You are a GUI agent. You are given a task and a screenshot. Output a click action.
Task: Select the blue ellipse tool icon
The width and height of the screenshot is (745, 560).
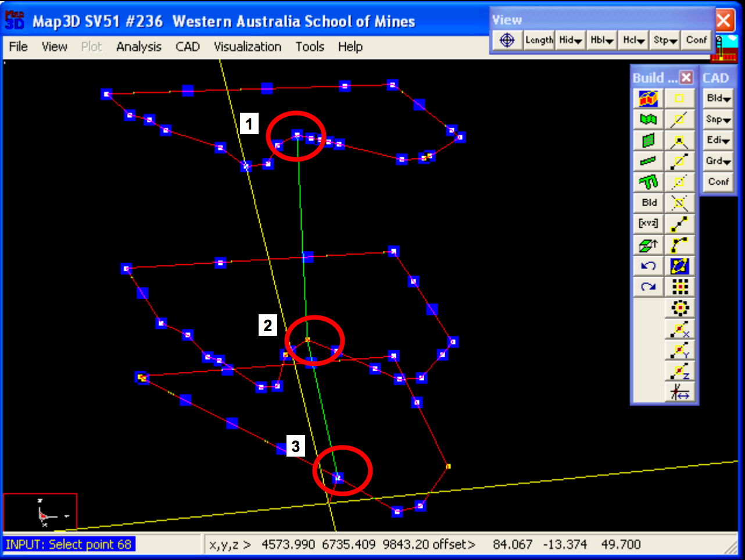(x=679, y=266)
